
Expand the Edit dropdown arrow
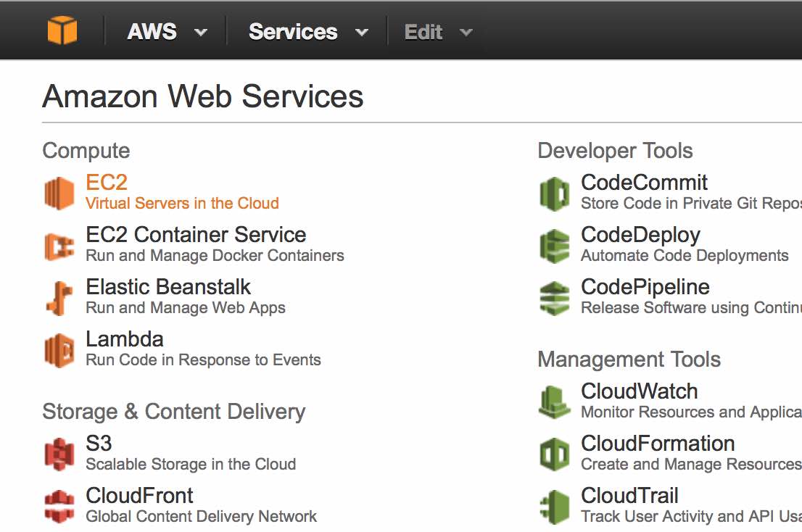(466, 33)
